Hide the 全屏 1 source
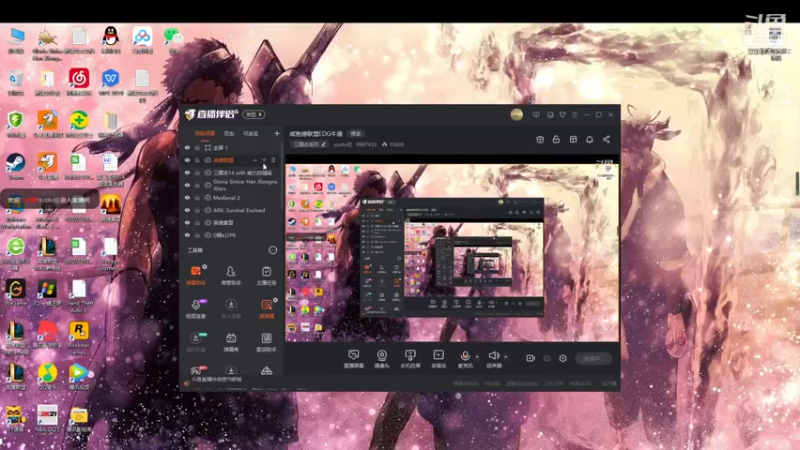 pos(187,147)
